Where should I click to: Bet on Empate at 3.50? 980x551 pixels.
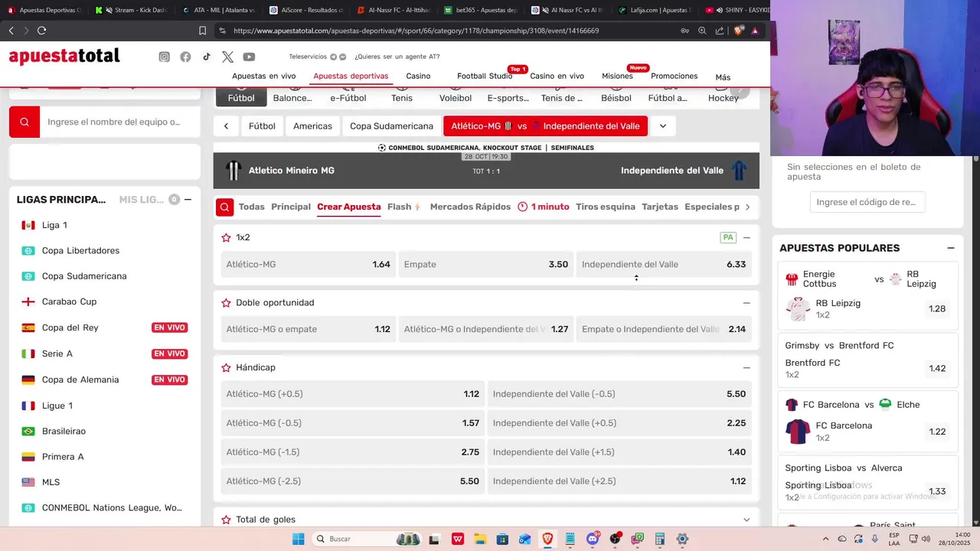point(486,264)
